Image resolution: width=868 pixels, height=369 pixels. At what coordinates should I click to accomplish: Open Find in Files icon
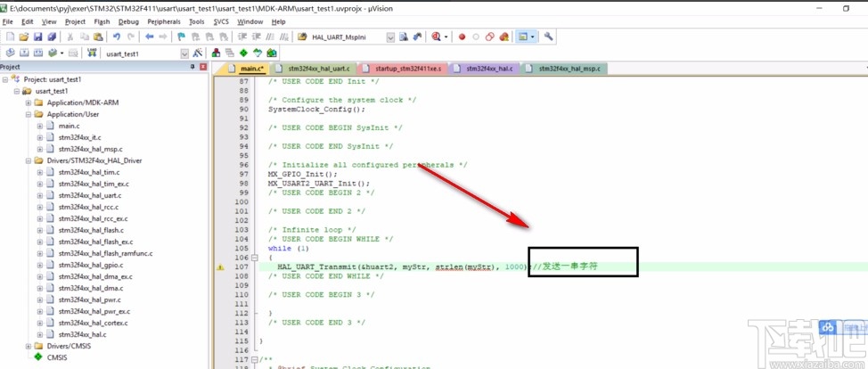click(302, 37)
